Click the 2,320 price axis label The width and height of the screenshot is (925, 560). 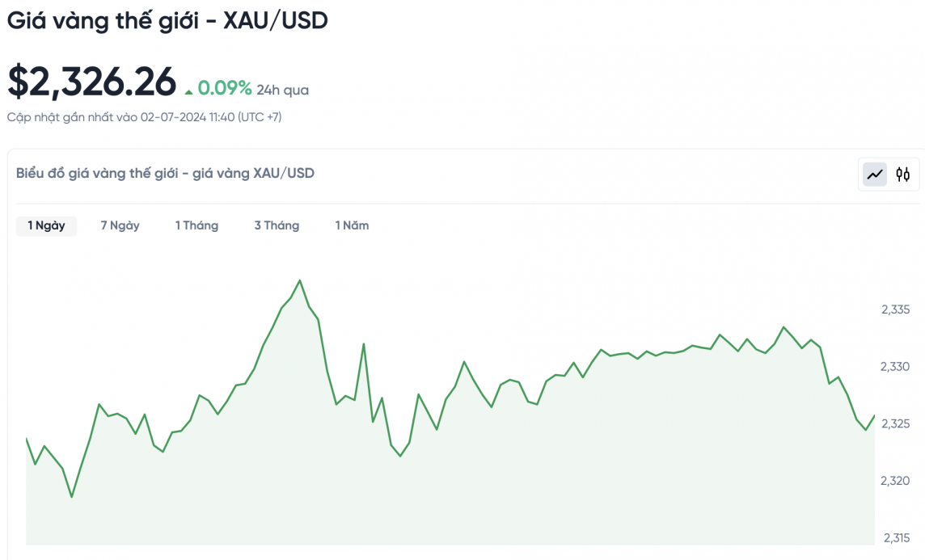(895, 481)
